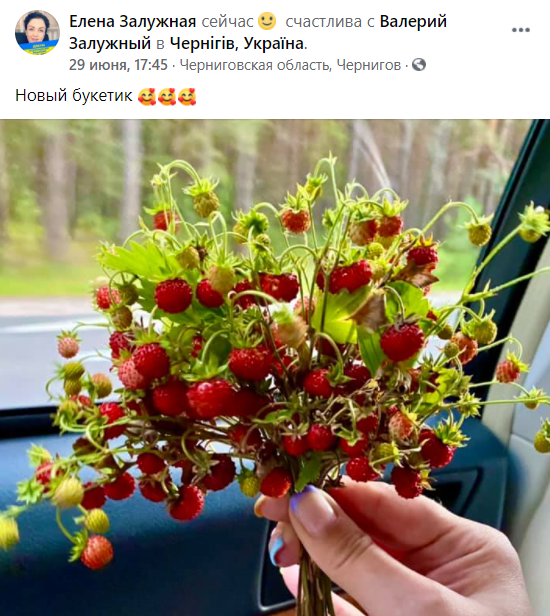Open author name Елена Залужная
Viewport: 550px width, 616px height.
(x=132, y=22)
